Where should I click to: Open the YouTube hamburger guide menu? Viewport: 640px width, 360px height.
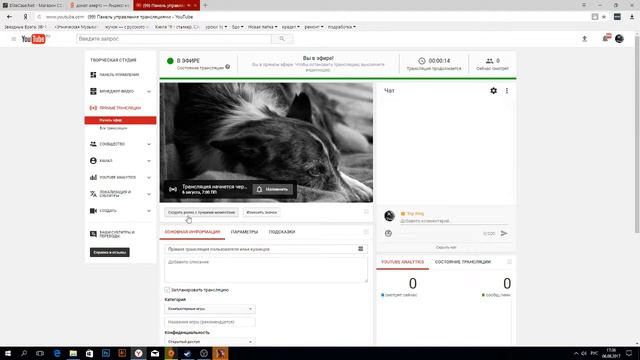[13, 39]
